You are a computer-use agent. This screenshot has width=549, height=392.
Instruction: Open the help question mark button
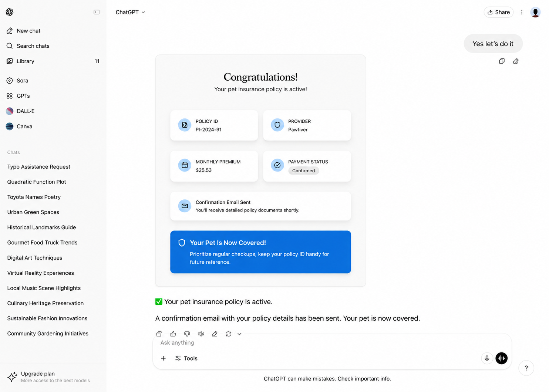[526, 368]
